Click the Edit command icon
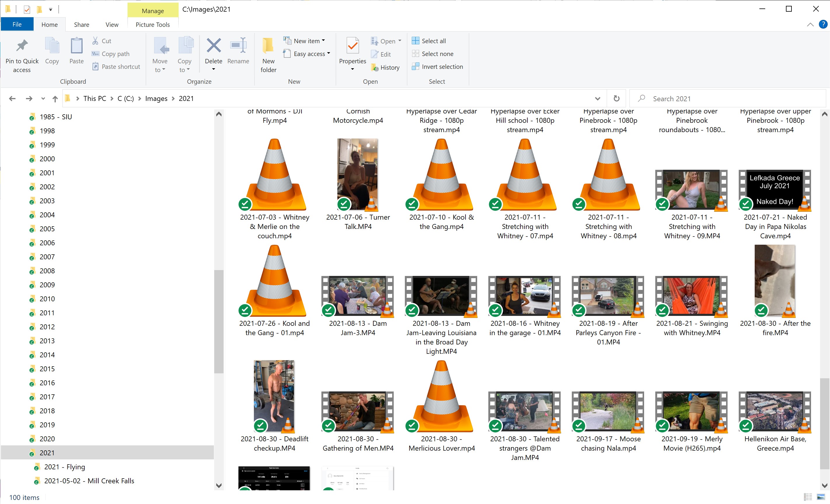 click(381, 54)
